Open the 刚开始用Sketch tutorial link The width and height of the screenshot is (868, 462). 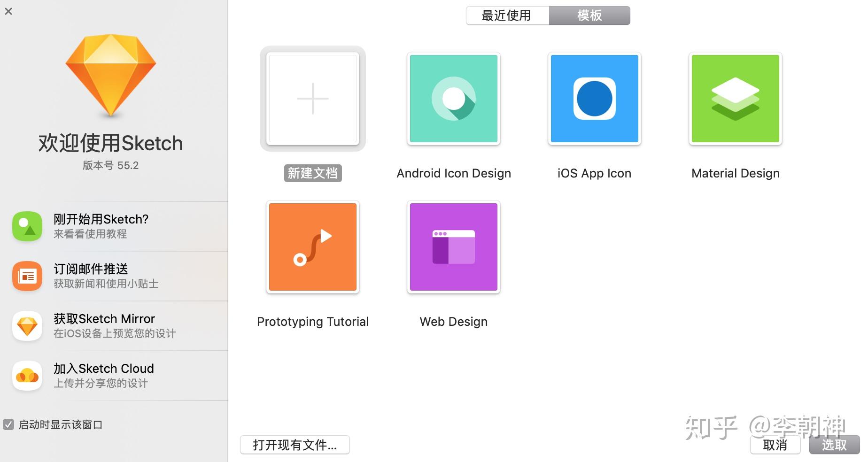coord(101,219)
